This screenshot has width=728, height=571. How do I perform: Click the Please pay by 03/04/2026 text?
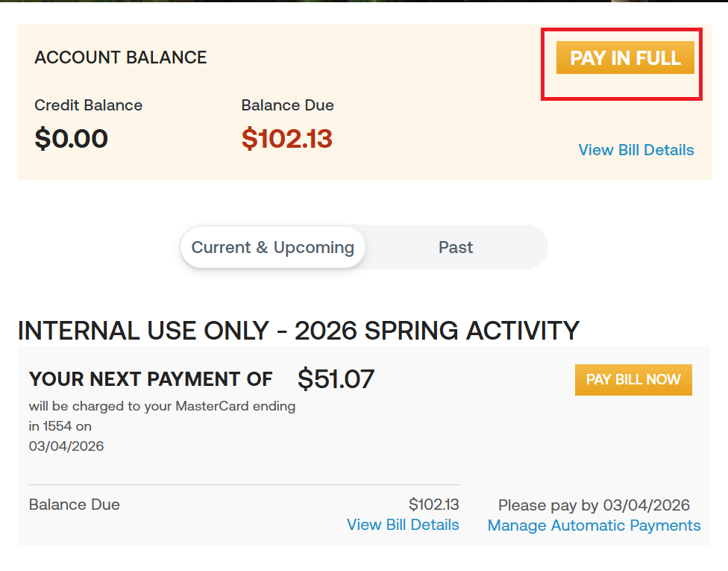click(594, 505)
